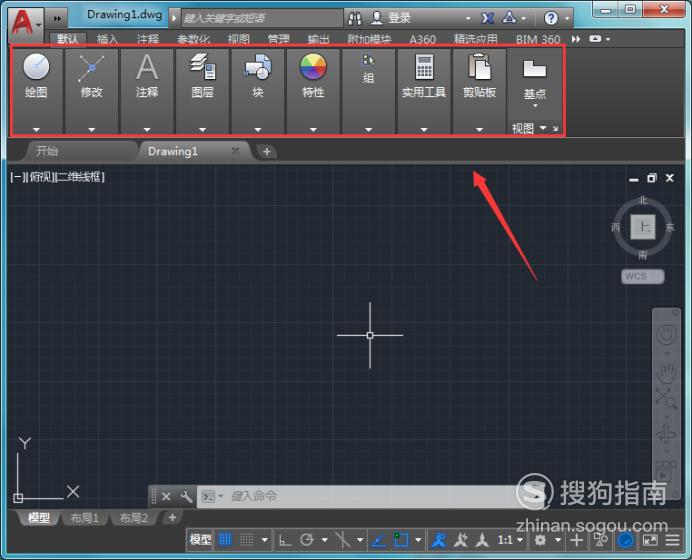Screen dimensions: 692x560
Task: Click the WCS coordinate system button
Action: pos(642,276)
